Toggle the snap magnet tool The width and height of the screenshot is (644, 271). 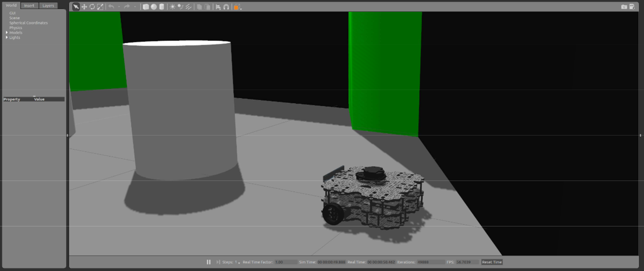[226, 7]
